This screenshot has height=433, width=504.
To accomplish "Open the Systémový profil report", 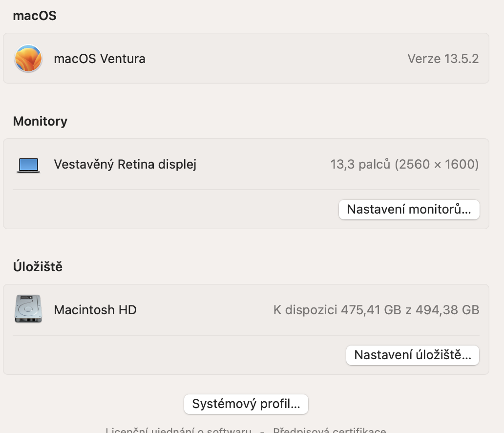I will click(246, 404).
